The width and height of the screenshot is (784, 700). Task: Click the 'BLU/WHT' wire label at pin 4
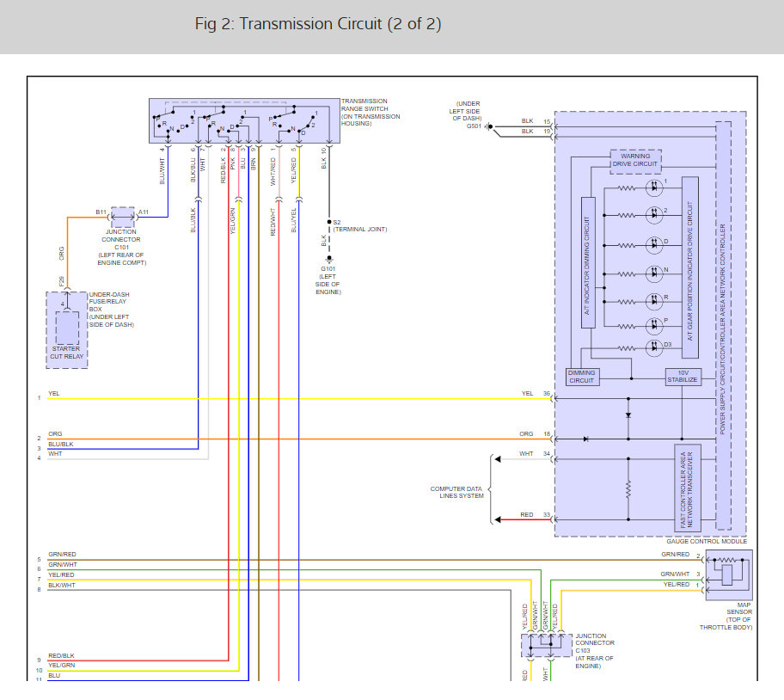click(162, 171)
